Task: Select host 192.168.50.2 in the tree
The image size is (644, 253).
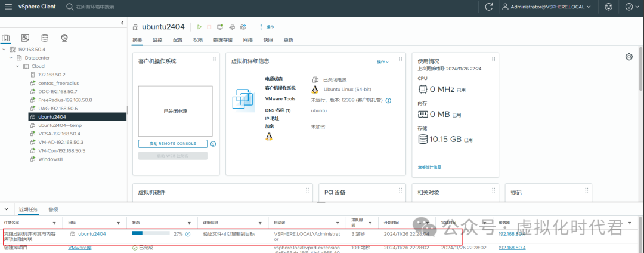Action: point(52,75)
